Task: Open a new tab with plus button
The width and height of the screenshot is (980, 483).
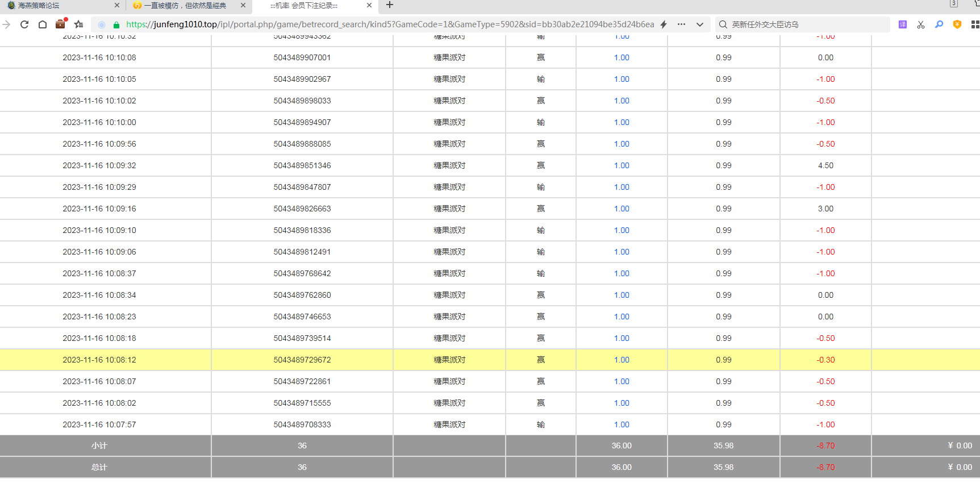Action: pos(390,5)
